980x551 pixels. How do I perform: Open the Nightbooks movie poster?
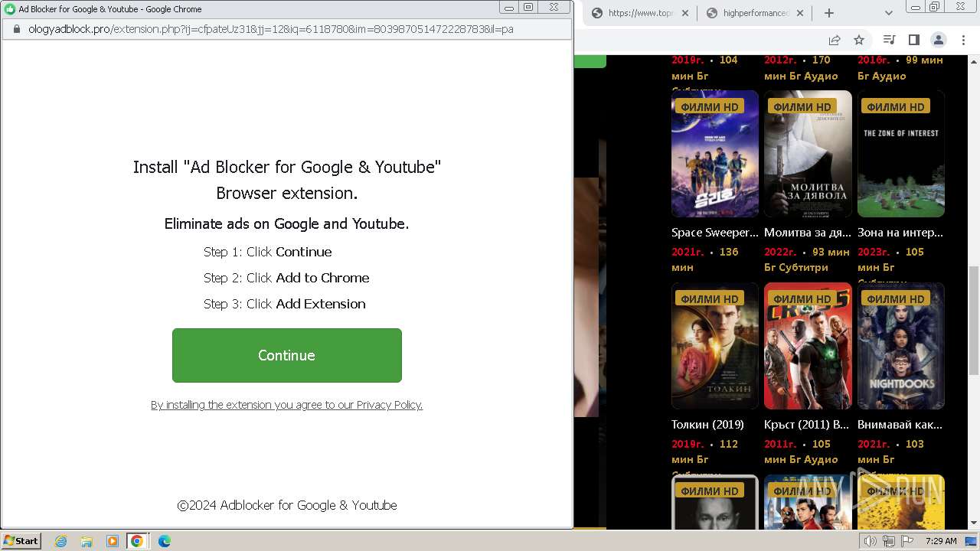pyautogui.click(x=901, y=346)
